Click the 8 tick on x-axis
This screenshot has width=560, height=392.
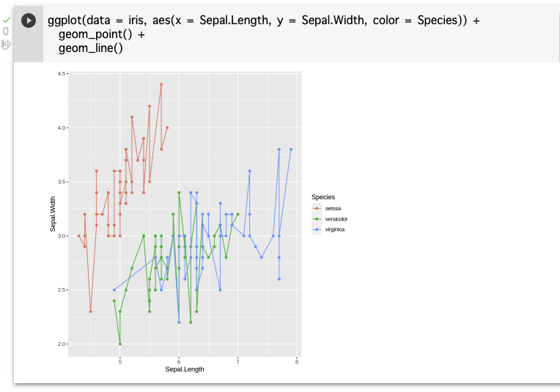297,361
